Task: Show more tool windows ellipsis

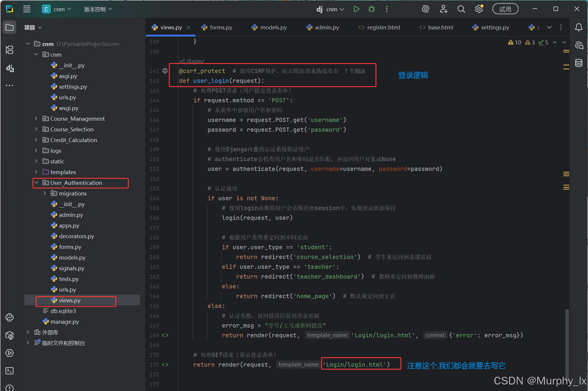Action: (10, 85)
